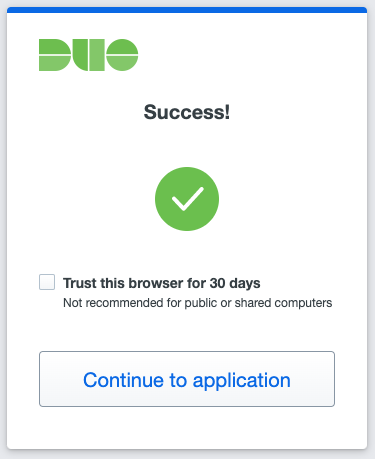Tick the empty box beside the 30 days option
Image resolution: width=375 pixels, height=459 pixels.
pos(47,282)
